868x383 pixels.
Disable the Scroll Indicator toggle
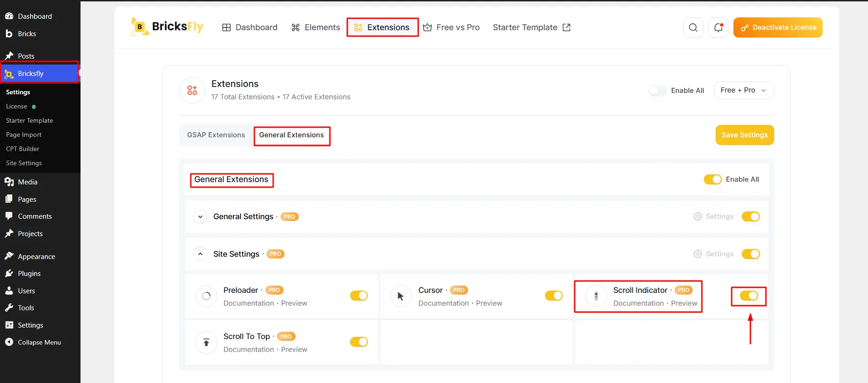pyautogui.click(x=749, y=296)
